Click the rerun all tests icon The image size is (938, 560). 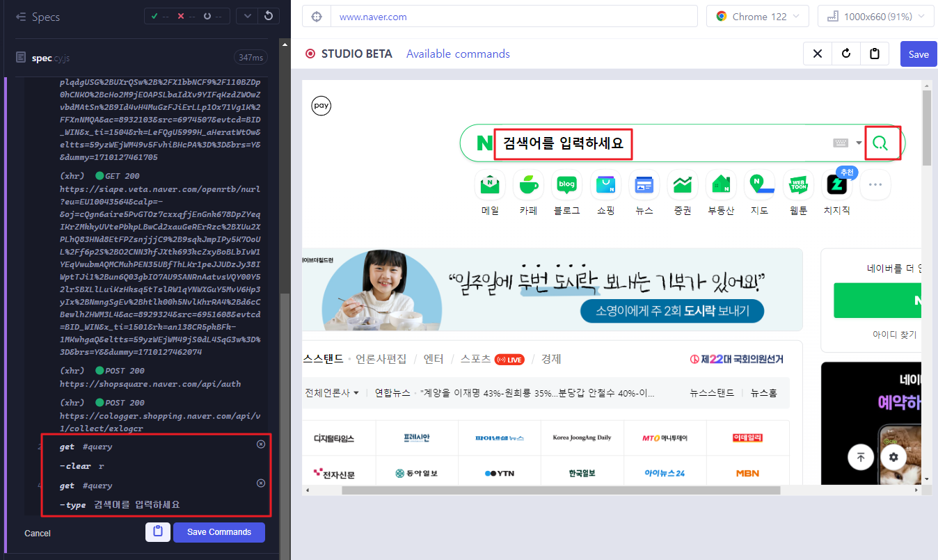click(269, 16)
